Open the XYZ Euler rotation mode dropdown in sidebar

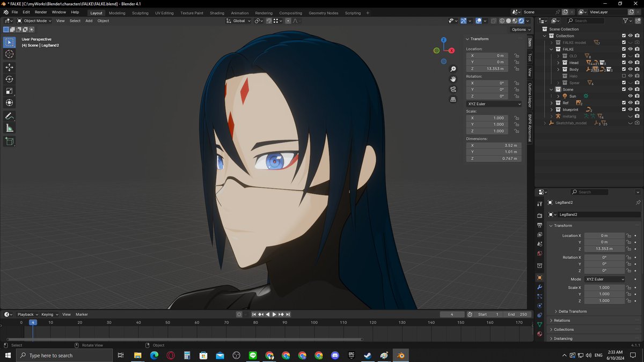pyautogui.click(x=494, y=104)
